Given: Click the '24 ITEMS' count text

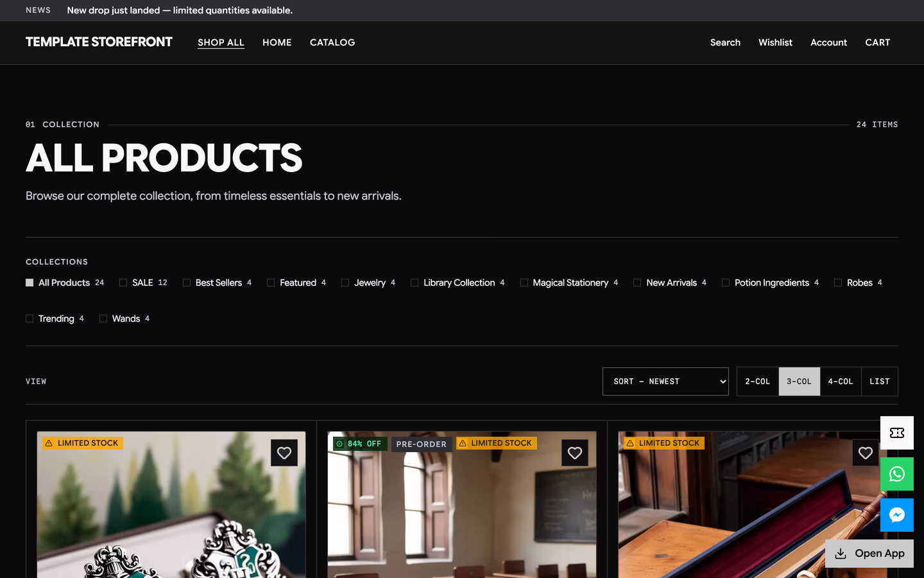Looking at the screenshot, I should click(x=877, y=125).
